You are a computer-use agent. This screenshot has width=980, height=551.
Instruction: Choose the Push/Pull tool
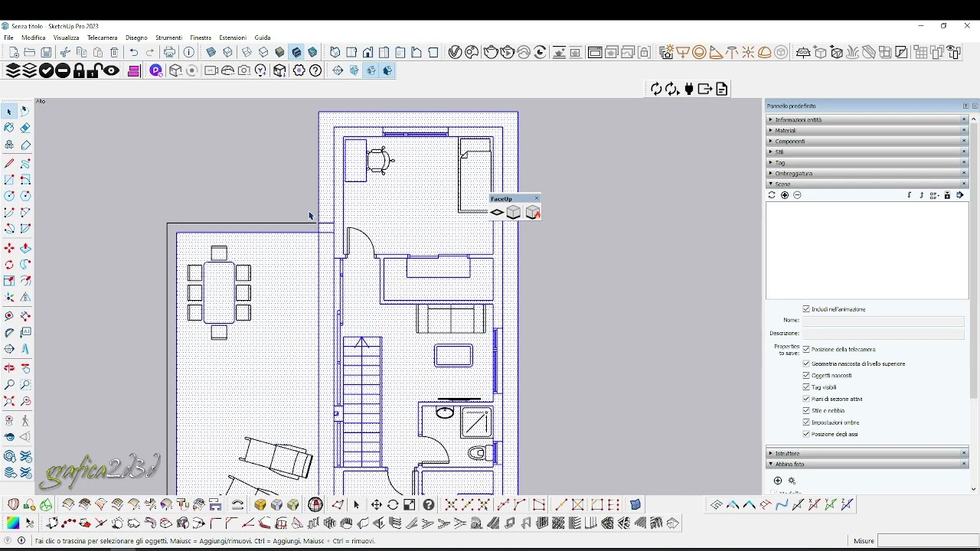[x=25, y=248]
